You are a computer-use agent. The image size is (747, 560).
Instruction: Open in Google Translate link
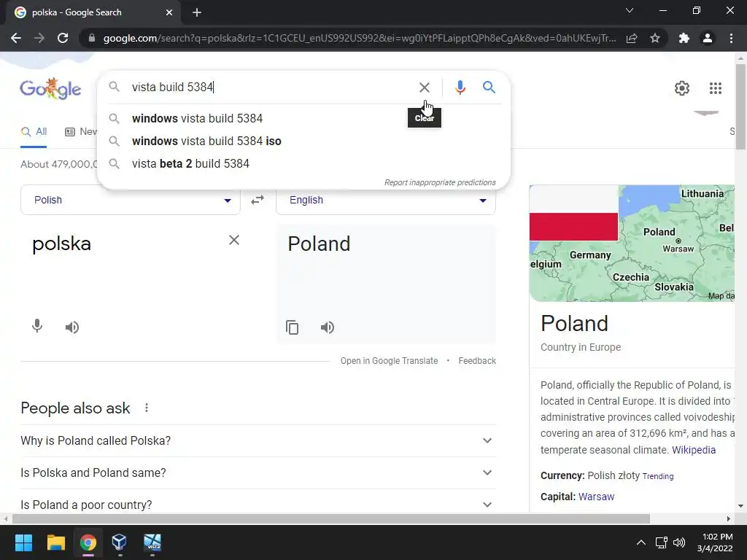(x=389, y=361)
